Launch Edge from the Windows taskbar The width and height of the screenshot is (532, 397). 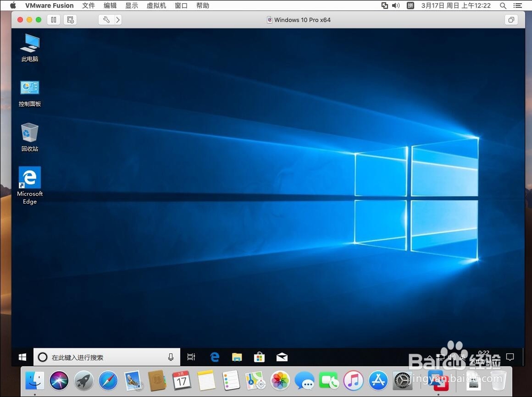tap(214, 357)
